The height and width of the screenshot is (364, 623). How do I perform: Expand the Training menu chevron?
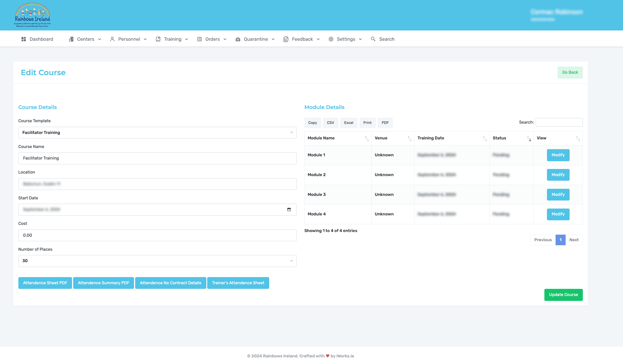(x=187, y=39)
